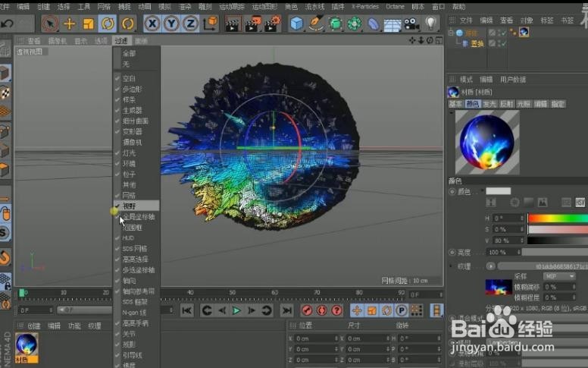Switch to the 指定 material tab
This screenshot has height=368, width=588.
click(x=558, y=104)
